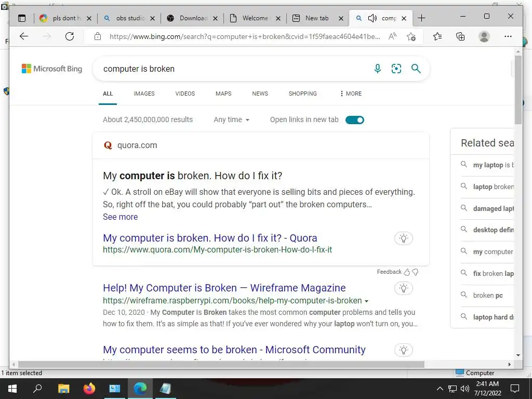Viewport: 532px width, 399px height.
Task: Click the lightbulb icon beside the Quora result
Action: (403, 238)
